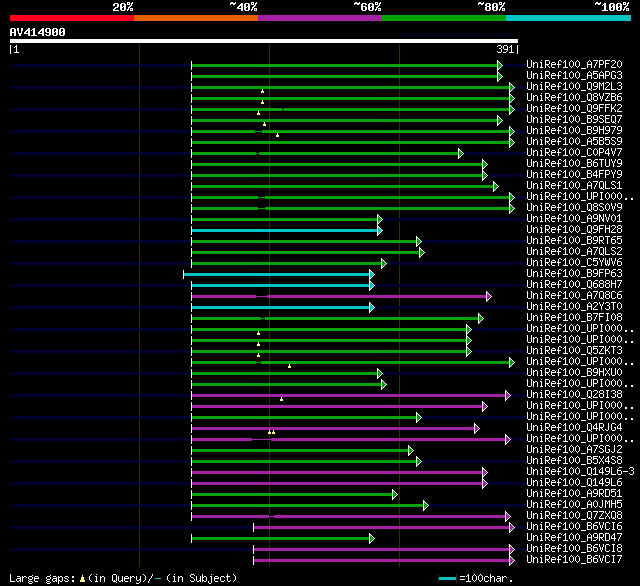Viewport: 640px width, 586px height.
Task: Select the UniRef100_C0P4V7 label
Action: 574,153
